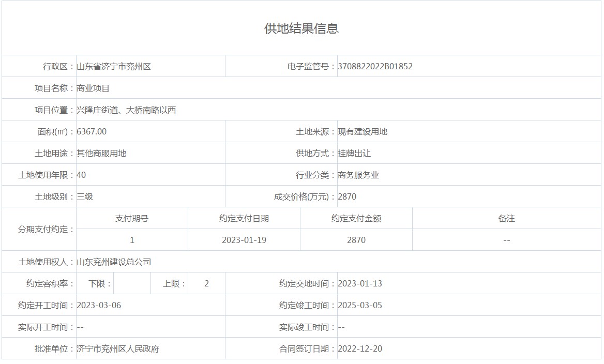Click industry classification 商务服务业
604x364 pixels.
point(358,175)
